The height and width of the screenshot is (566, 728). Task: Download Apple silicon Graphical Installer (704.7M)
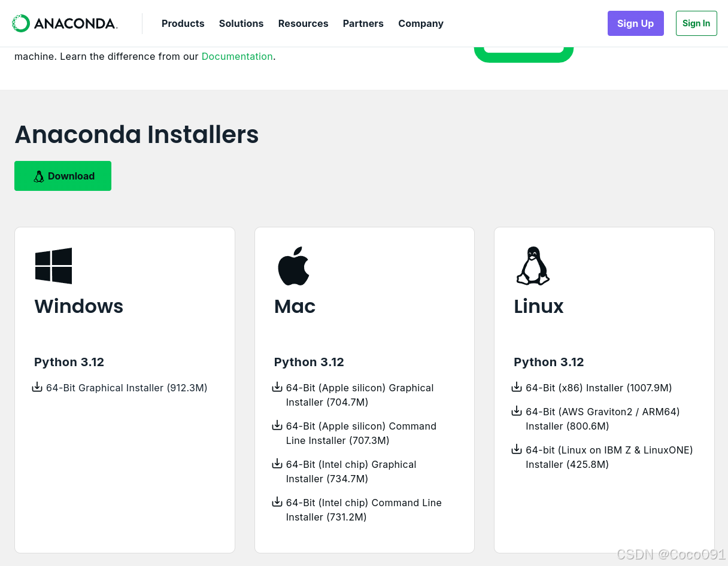click(x=360, y=395)
